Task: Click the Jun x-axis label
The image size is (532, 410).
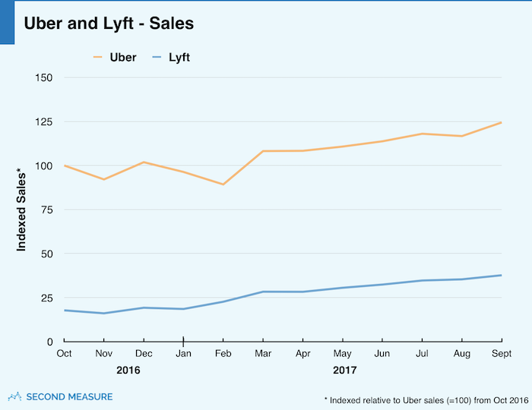Action: tap(382, 353)
